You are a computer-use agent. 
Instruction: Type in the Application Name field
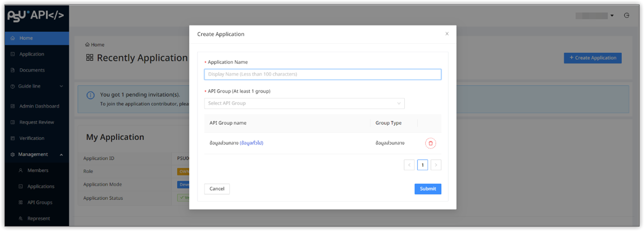click(322, 74)
